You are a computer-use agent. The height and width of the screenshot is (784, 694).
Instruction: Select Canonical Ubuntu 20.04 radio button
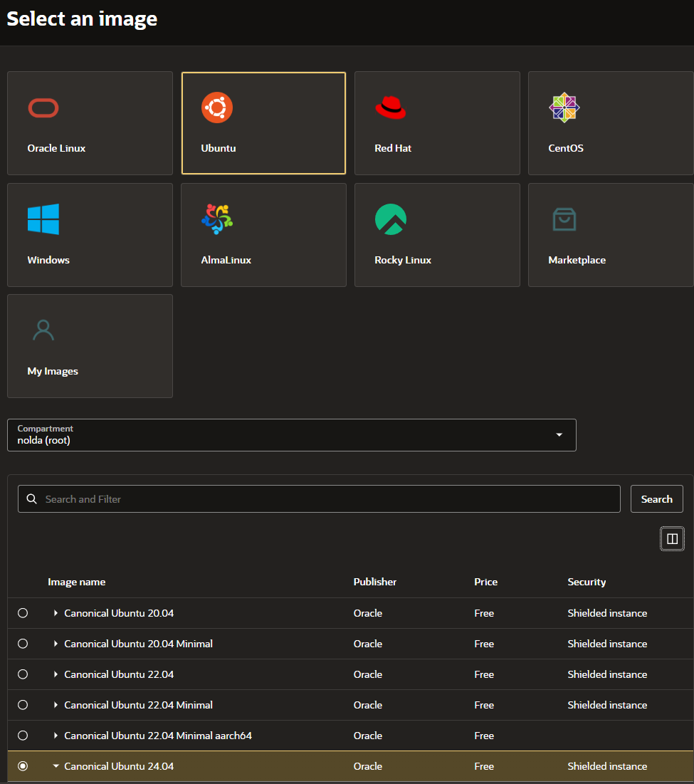tap(23, 613)
